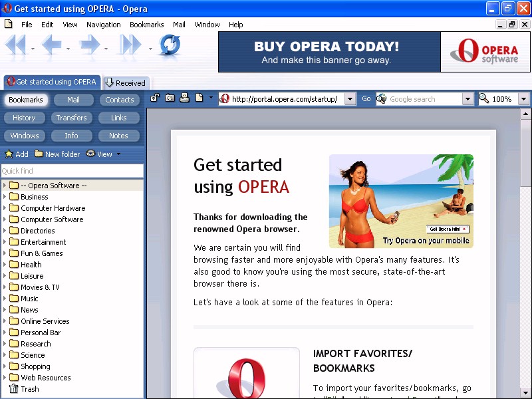The image size is (532, 399).
Task: Click the large red Opera logo on the page
Action: [x=246, y=378]
